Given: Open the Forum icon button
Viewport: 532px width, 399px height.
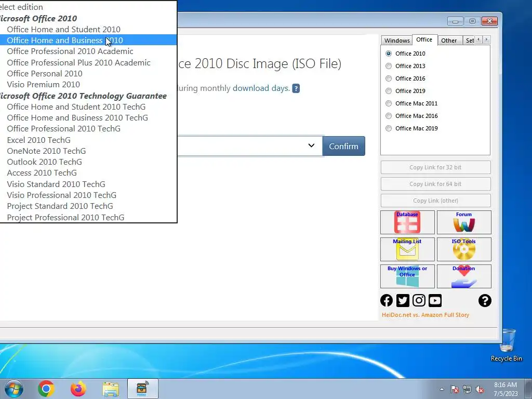Looking at the screenshot, I should point(464,222).
